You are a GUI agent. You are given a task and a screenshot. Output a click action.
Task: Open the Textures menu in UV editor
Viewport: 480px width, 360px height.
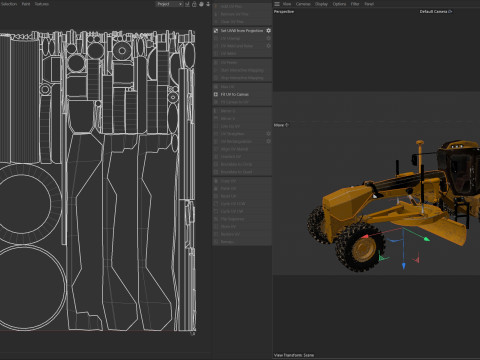coord(42,4)
